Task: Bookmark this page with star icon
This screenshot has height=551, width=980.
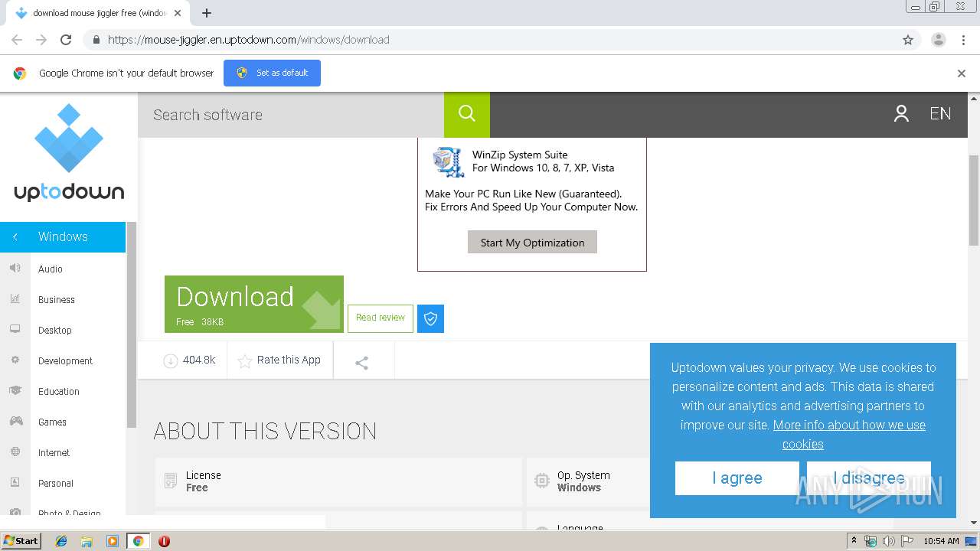Action: pyautogui.click(x=908, y=40)
